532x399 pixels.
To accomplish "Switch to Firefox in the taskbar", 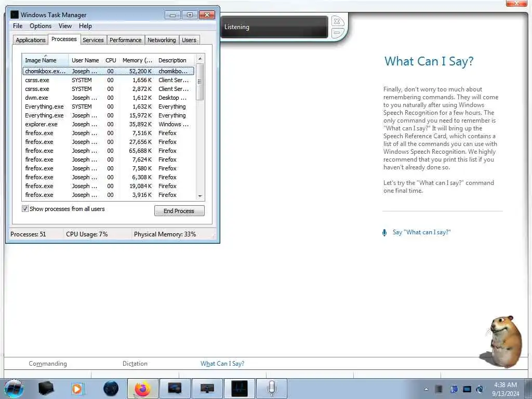I will (x=142, y=389).
